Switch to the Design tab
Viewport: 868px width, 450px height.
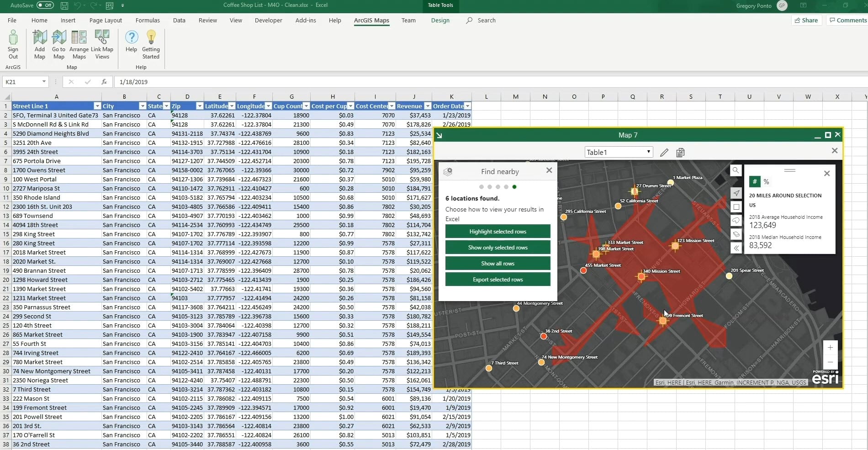(440, 20)
